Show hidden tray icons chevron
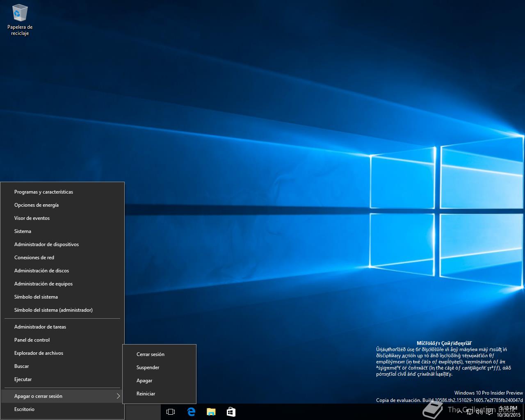The image size is (525, 420). (x=459, y=412)
